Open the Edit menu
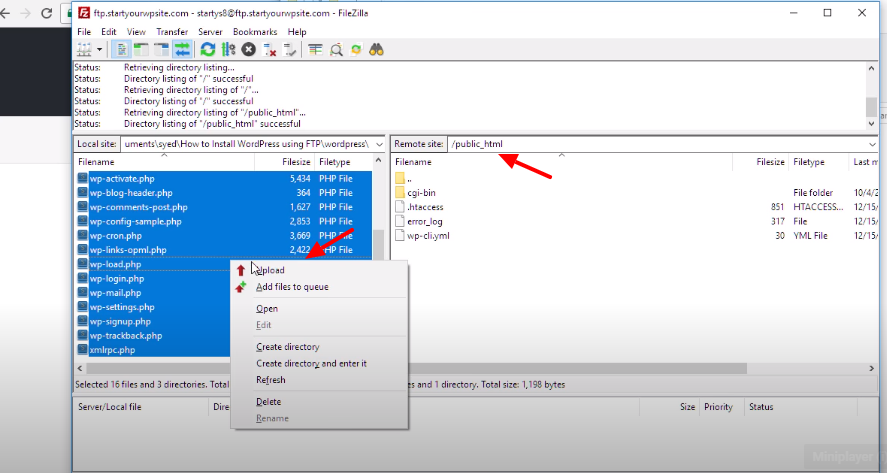 click(x=109, y=32)
